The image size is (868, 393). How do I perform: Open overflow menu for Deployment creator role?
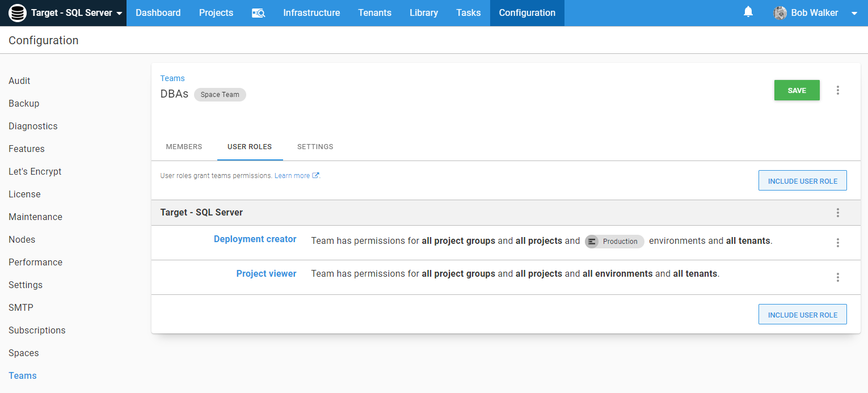pos(837,243)
